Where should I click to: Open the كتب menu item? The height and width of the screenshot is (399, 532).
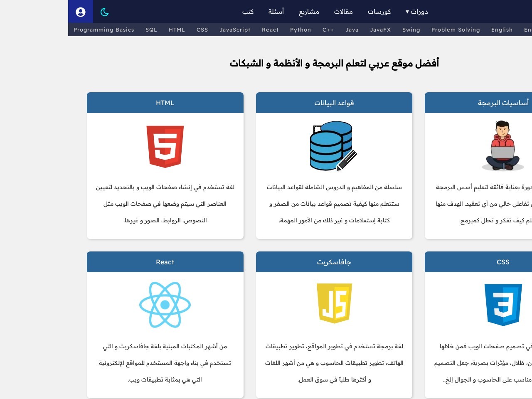[248, 12]
